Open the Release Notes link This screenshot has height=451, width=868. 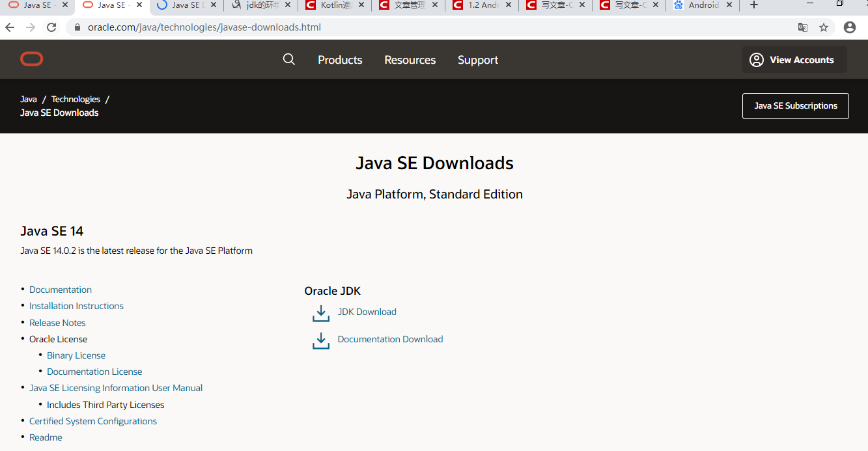(x=57, y=323)
